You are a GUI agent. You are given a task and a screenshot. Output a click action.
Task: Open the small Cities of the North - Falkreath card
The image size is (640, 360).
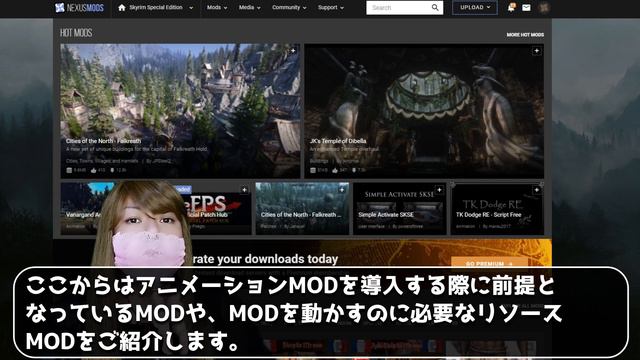point(302,209)
